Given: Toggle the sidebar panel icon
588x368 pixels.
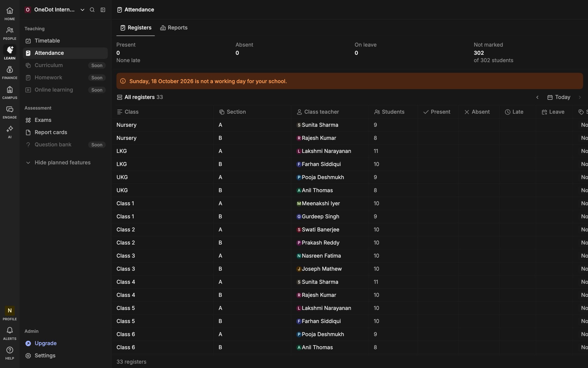Looking at the screenshot, I should click(x=103, y=10).
